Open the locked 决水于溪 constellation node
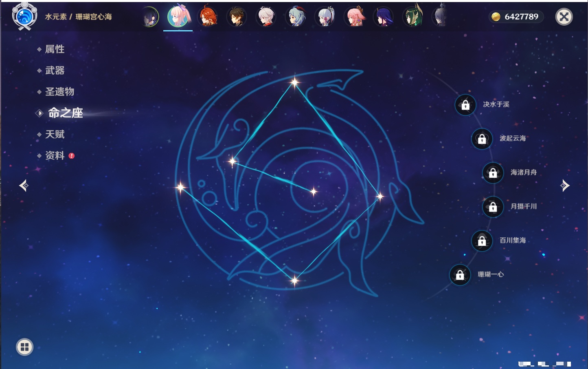The image size is (588, 369). (465, 105)
